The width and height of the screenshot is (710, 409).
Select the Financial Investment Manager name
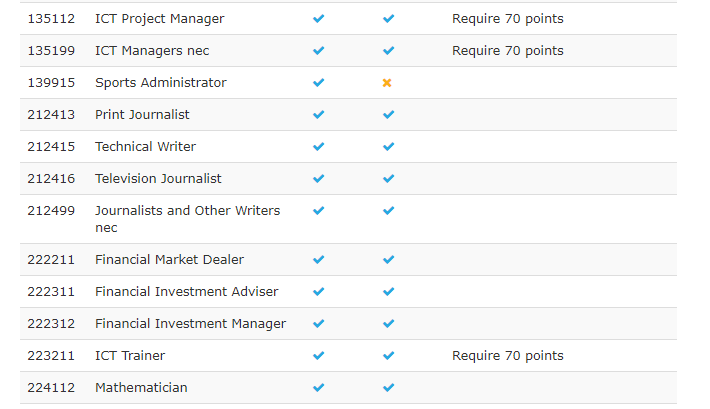(190, 324)
